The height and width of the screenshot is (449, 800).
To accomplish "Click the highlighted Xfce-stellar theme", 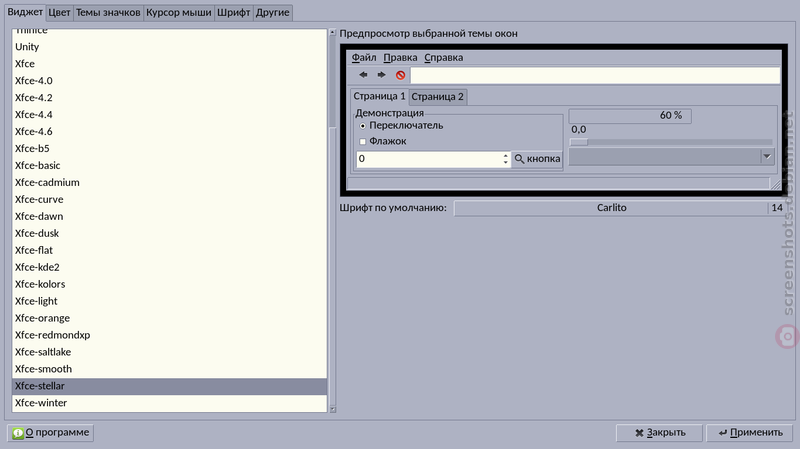I will pyautogui.click(x=169, y=386).
